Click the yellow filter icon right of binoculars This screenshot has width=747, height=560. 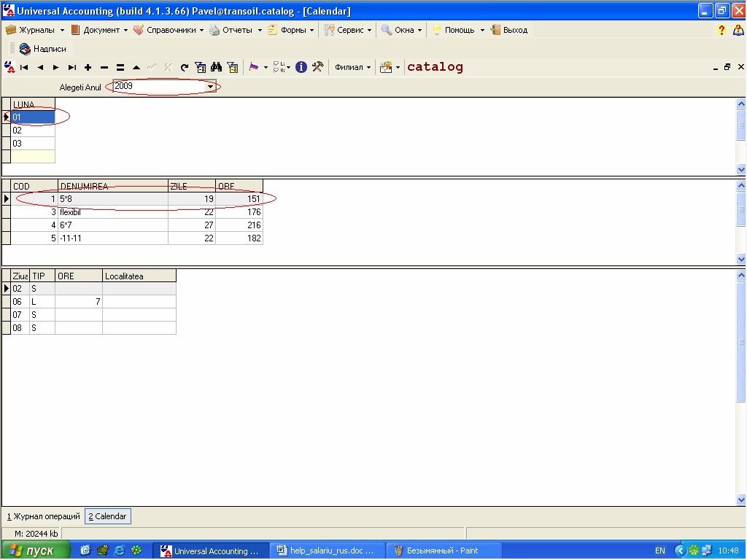click(233, 68)
